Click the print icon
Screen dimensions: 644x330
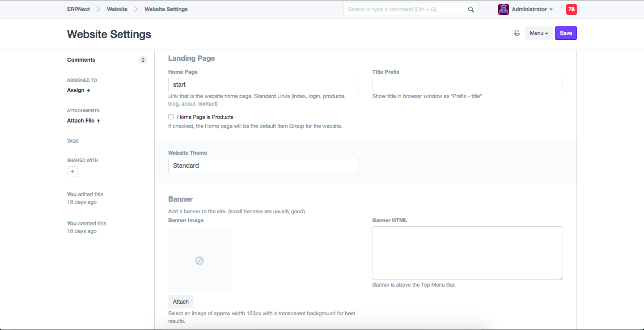517,33
